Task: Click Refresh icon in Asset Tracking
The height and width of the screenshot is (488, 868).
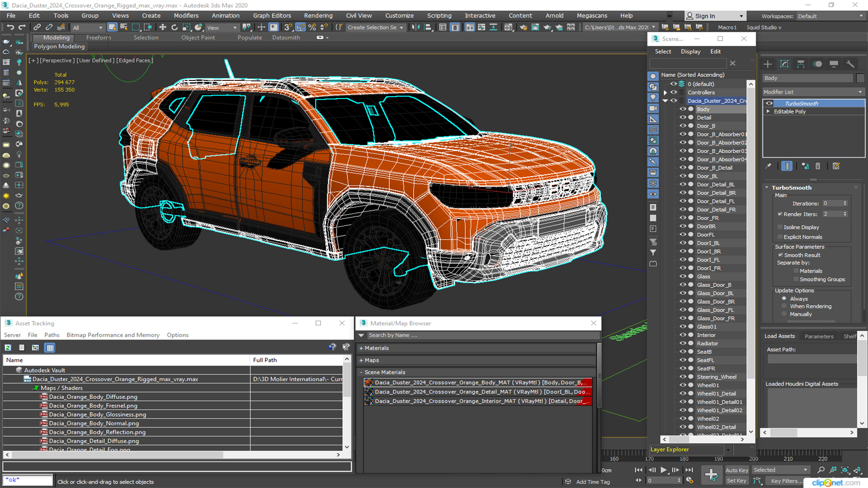Action: [8, 347]
